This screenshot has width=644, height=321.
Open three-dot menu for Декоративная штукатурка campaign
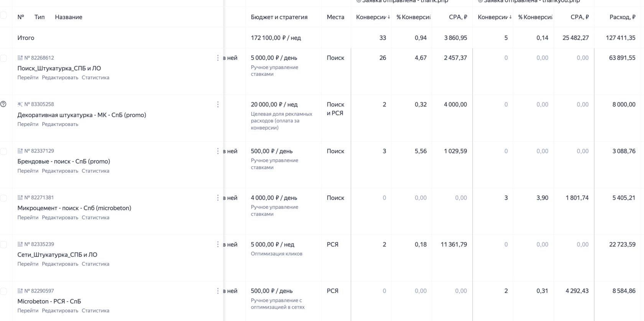pyautogui.click(x=218, y=104)
